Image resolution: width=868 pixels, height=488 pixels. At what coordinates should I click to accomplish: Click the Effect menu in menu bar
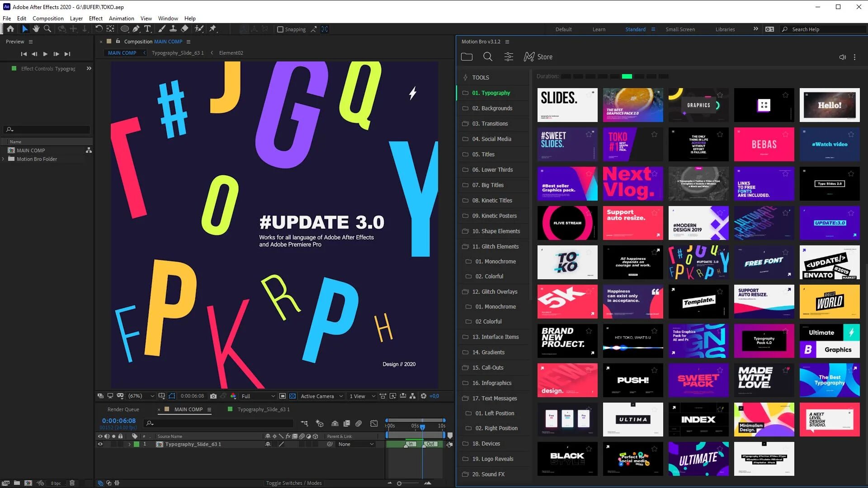[x=95, y=18]
